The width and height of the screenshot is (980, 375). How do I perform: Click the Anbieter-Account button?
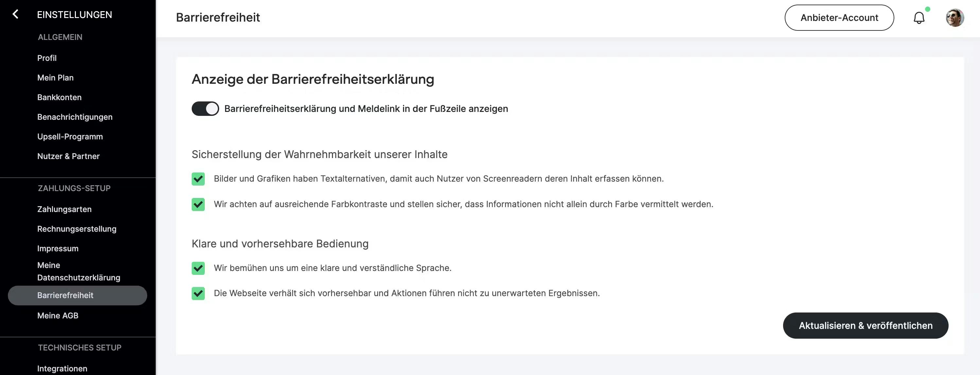[839, 18]
